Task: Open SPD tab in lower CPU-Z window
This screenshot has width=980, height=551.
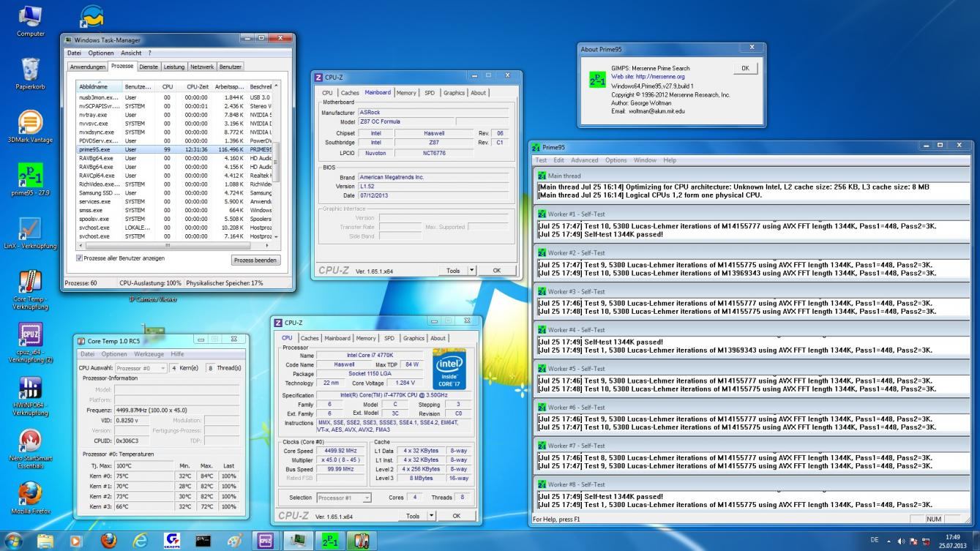Action: click(389, 338)
